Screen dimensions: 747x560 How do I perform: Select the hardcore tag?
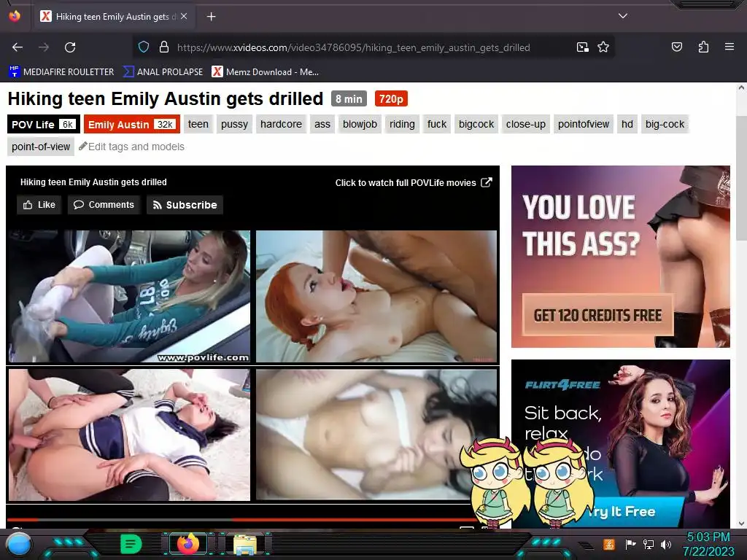(x=281, y=124)
